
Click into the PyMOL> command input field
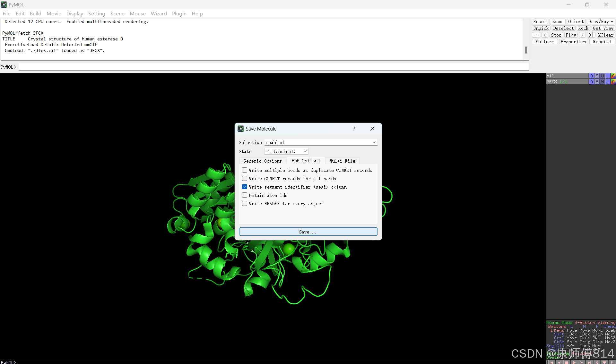273,67
